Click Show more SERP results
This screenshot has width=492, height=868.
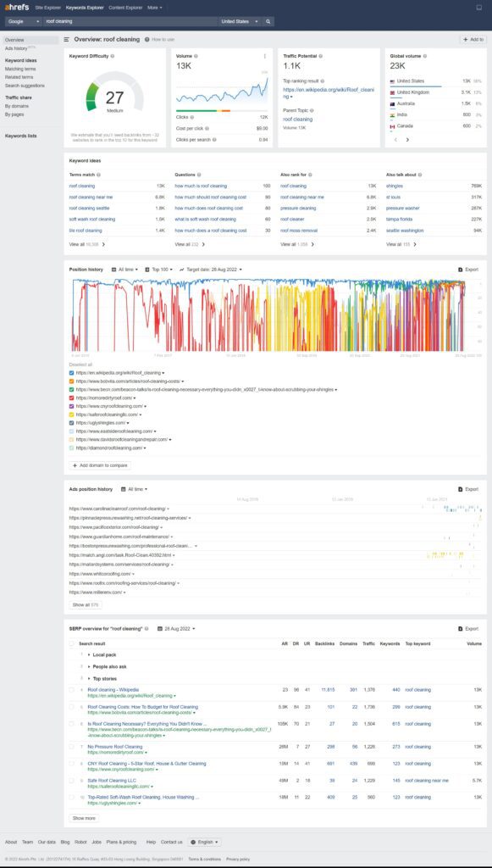[x=84, y=818]
